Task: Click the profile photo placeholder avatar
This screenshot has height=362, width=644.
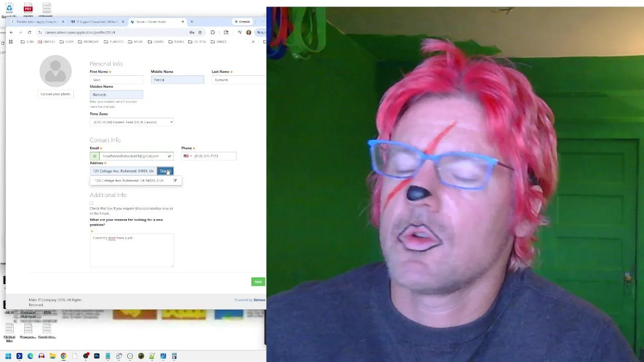Action: pos(55,71)
